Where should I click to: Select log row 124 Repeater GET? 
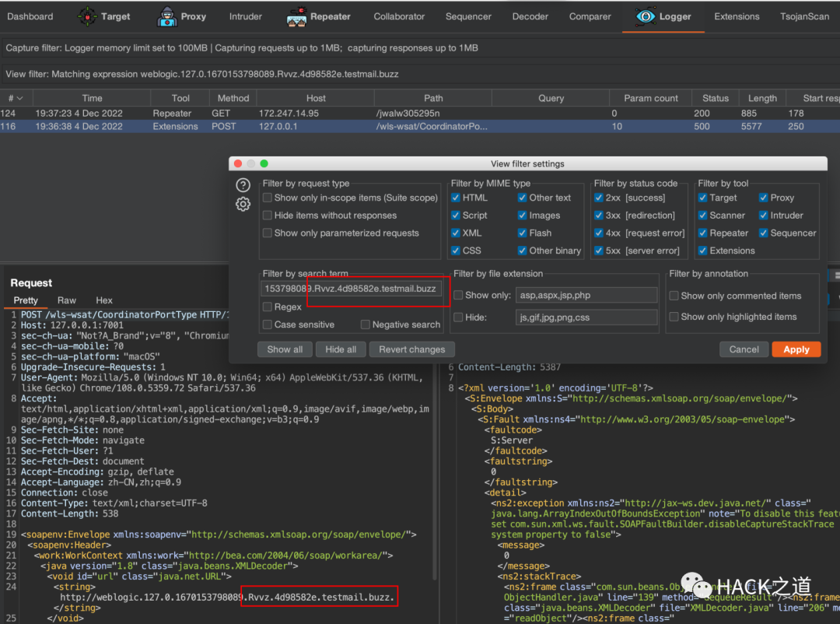[420, 114]
